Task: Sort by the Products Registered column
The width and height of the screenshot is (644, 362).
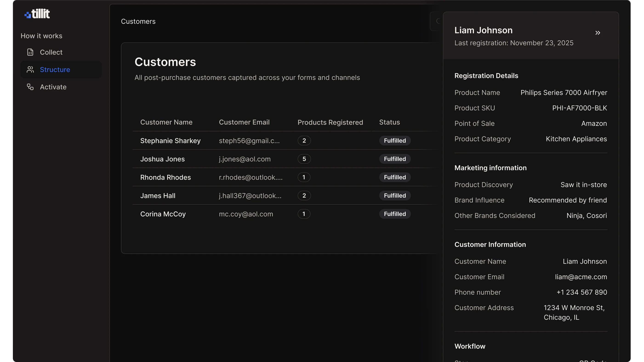Action: tap(330, 122)
